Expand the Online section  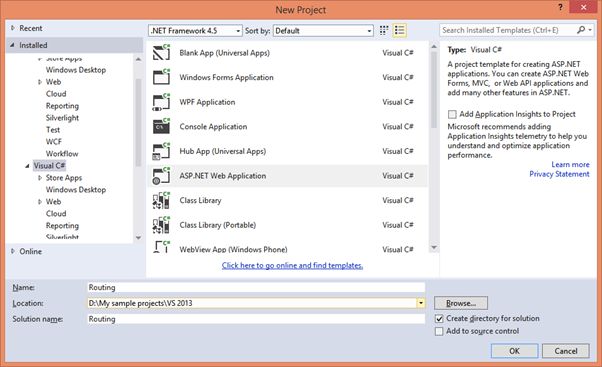click(x=13, y=251)
